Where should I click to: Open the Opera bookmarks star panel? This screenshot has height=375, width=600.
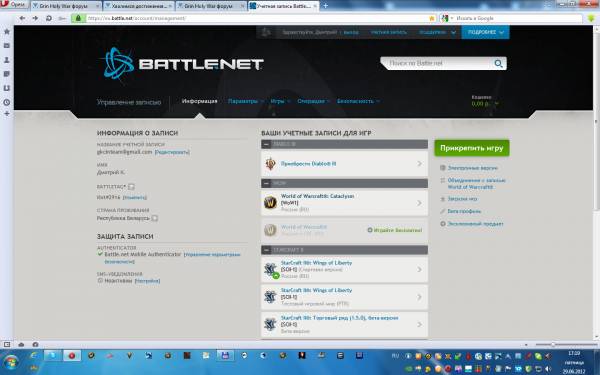pos(7,32)
